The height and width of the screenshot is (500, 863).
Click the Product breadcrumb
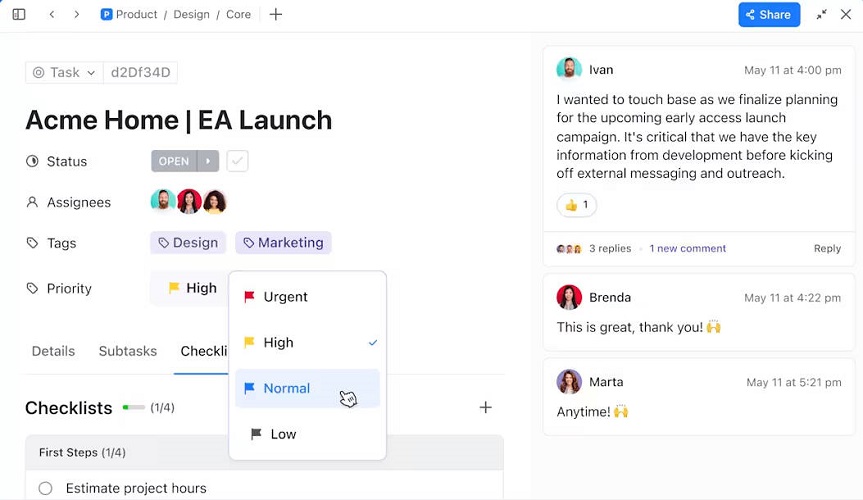tap(136, 14)
